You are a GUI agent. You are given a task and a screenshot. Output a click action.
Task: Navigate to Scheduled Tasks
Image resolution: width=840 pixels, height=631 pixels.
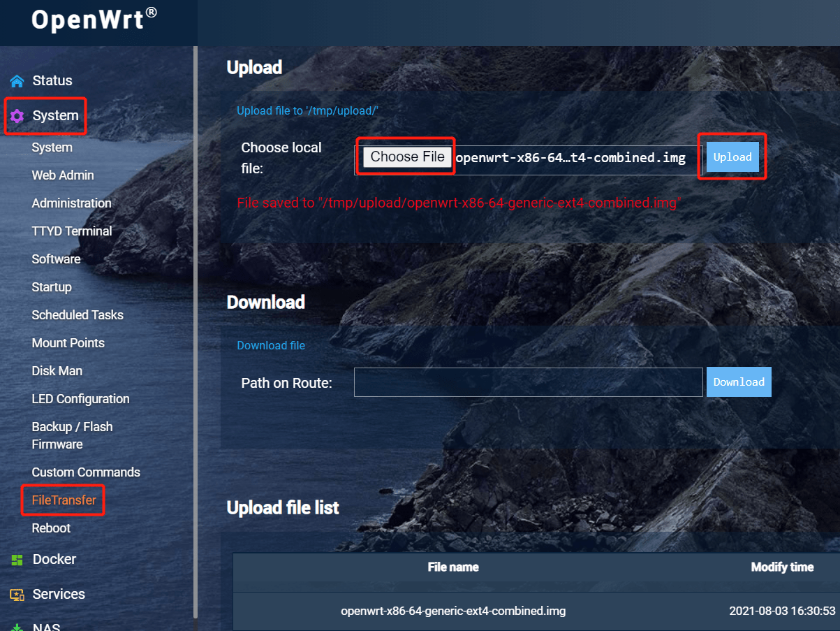pos(78,314)
